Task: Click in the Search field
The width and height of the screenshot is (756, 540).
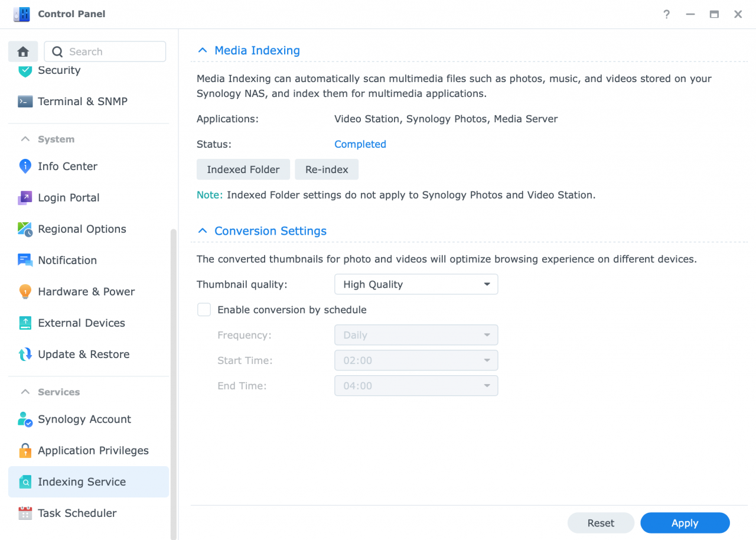Action: pyautogui.click(x=105, y=51)
